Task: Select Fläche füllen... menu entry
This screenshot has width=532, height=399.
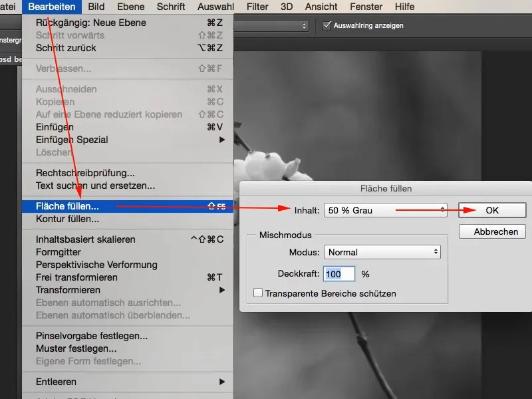Action: click(128, 206)
